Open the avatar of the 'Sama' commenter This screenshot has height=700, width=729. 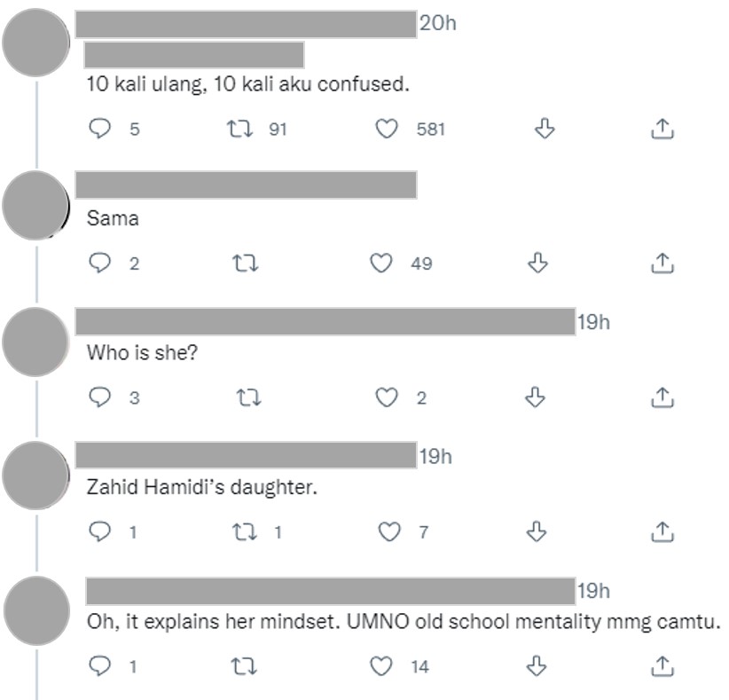[x=35, y=205]
